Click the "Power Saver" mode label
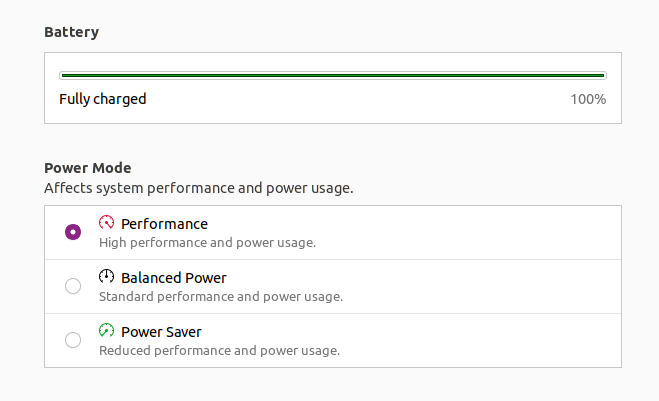Image resolution: width=659 pixels, height=401 pixels. click(x=161, y=332)
